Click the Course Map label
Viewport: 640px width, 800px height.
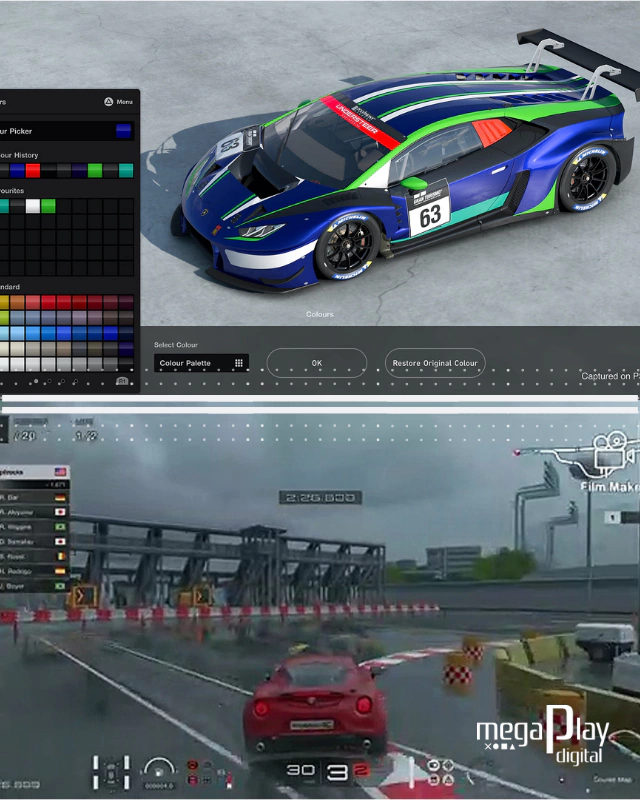612,779
